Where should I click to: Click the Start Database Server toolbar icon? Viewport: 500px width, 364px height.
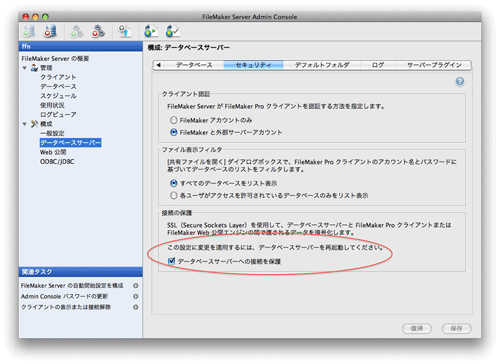(29, 31)
